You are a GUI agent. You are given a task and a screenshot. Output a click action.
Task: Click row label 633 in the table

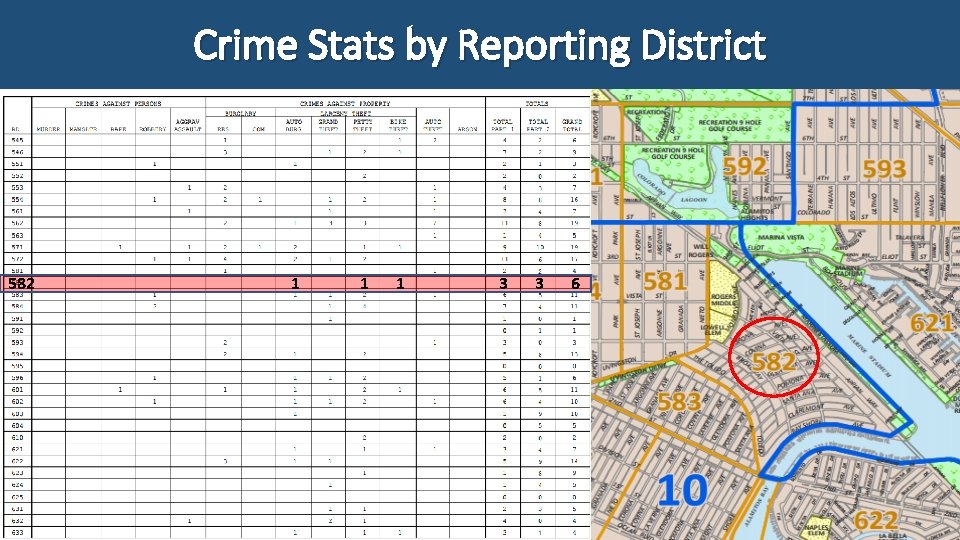point(17,533)
